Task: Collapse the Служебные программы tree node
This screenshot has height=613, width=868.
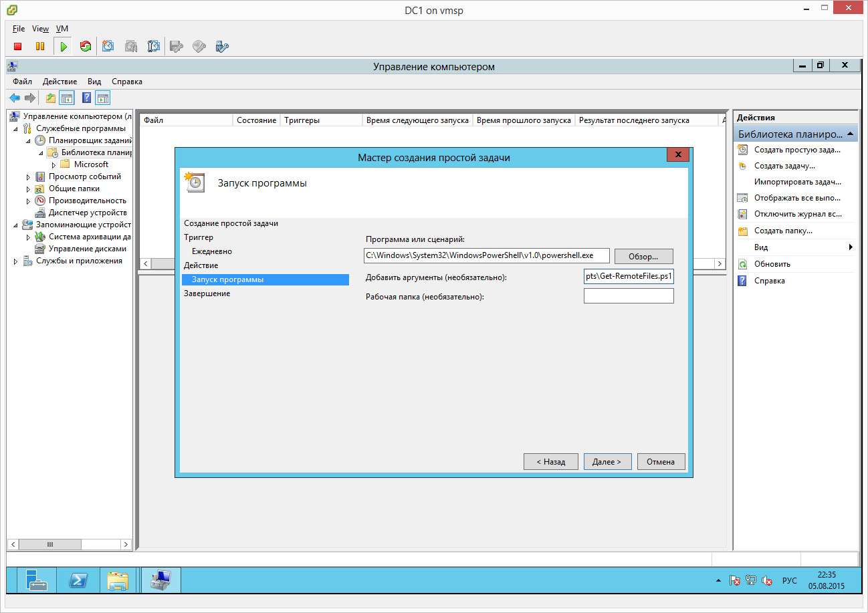Action: tap(15, 128)
